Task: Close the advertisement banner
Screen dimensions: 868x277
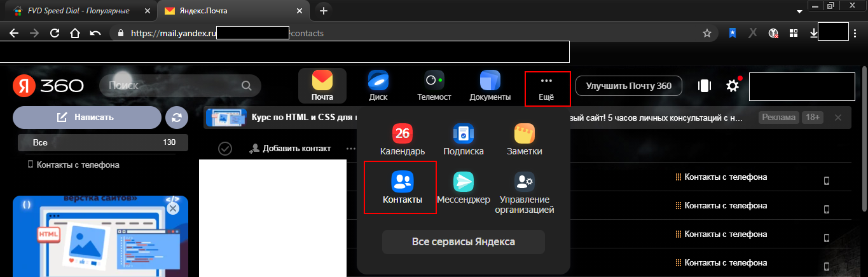Action: pyautogui.click(x=838, y=118)
